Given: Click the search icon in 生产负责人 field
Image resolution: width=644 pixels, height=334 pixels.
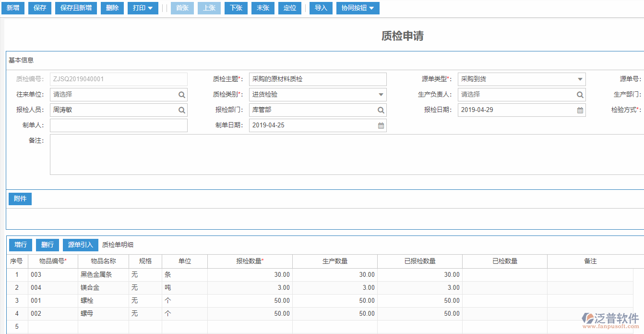Looking at the screenshot, I should pyautogui.click(x=580, y=95).
